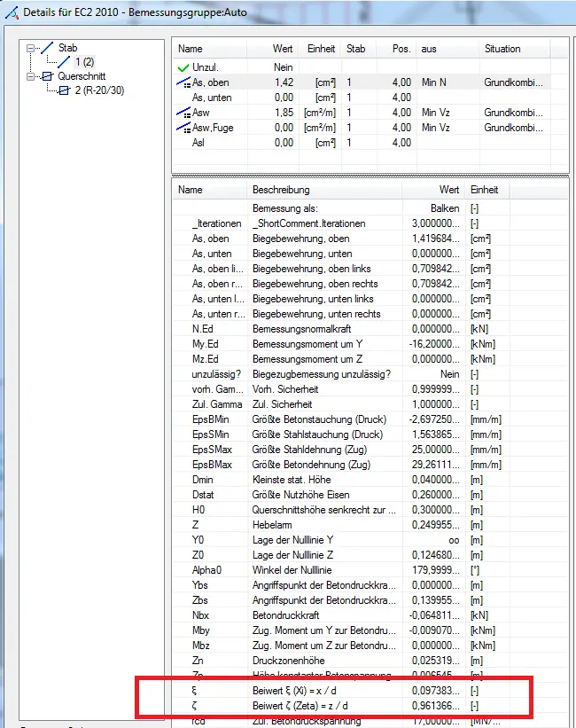Viewport: 576px width, 728px height.
Task: Select the _Iterationen row
Action: [x=341, y=223]
